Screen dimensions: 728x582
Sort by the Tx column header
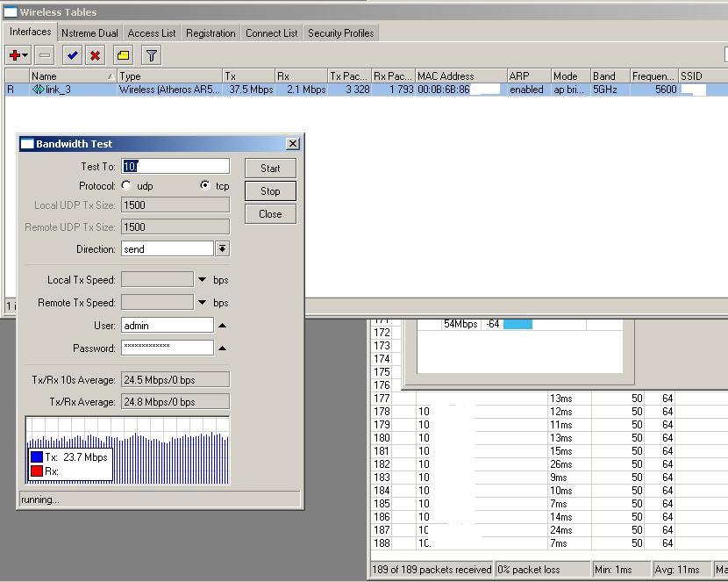(x=248, y=75)
